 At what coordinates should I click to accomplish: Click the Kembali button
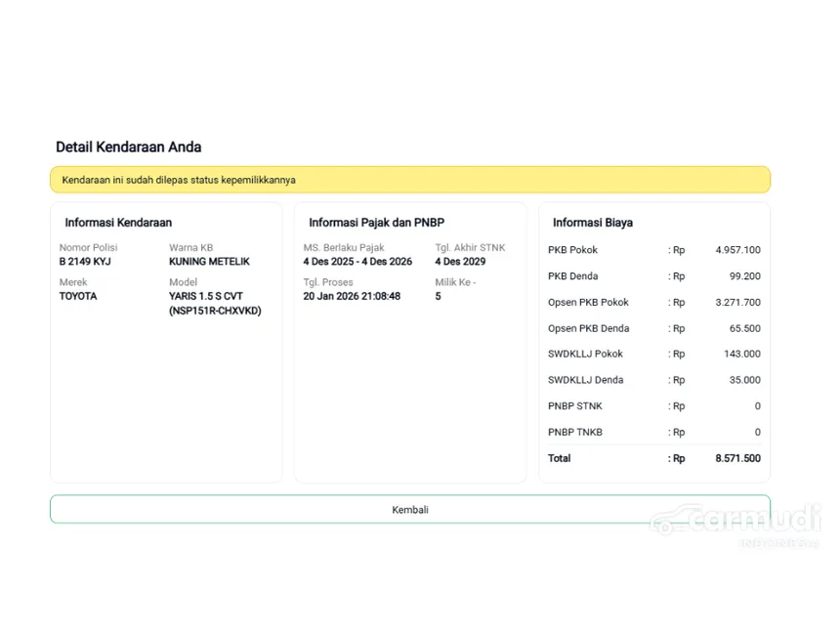[x=410, y=510]
